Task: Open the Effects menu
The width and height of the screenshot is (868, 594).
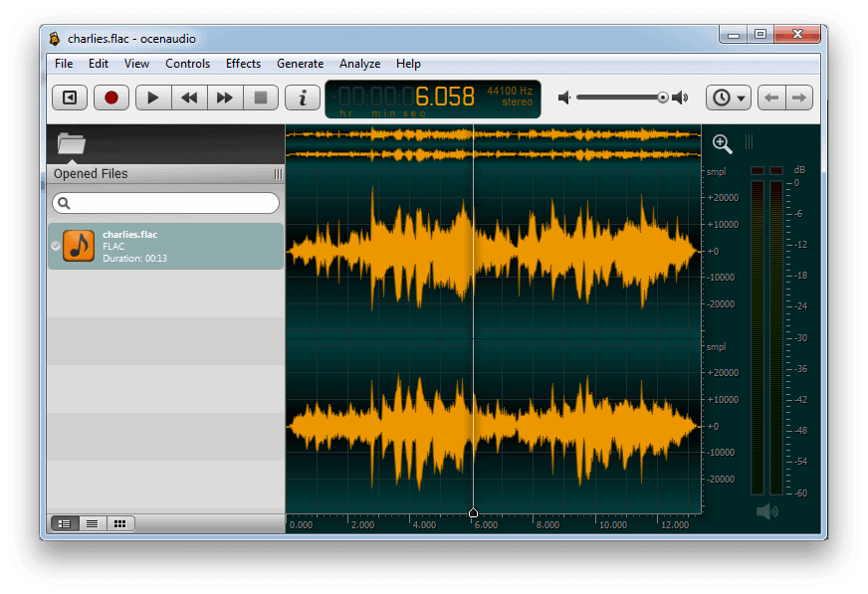Action: [x=243, y=63]
